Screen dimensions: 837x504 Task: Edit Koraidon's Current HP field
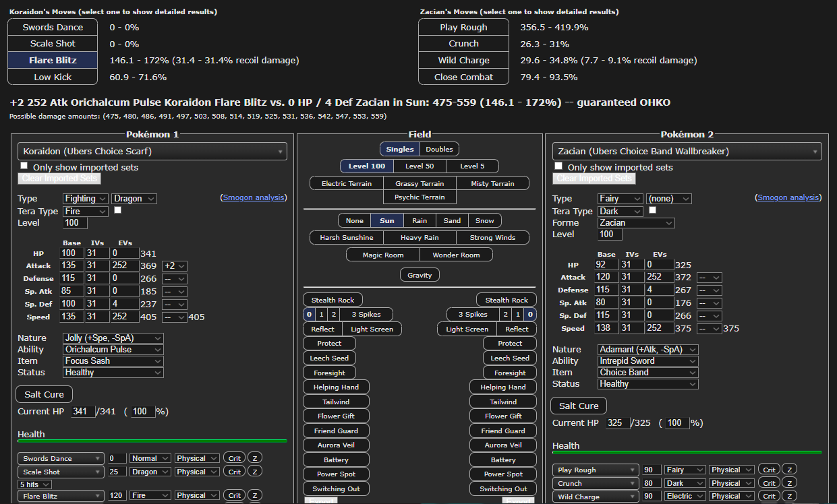click(83, 411)
